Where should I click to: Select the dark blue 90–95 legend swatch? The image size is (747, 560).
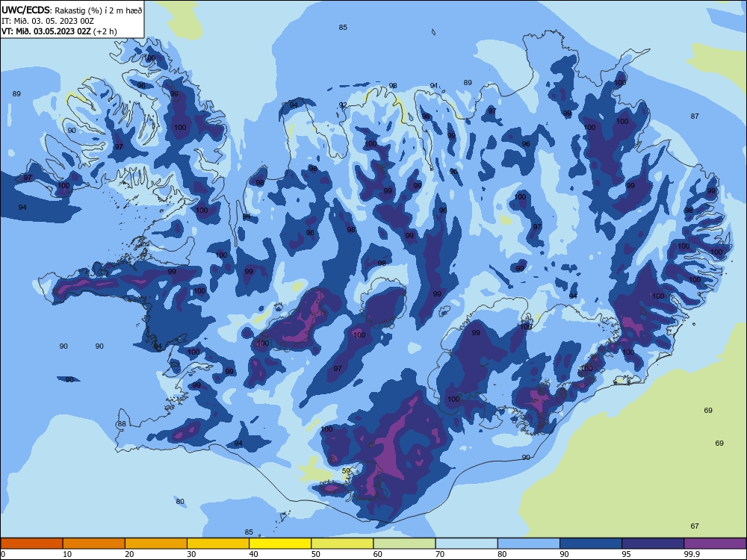(x=591, y=544)
